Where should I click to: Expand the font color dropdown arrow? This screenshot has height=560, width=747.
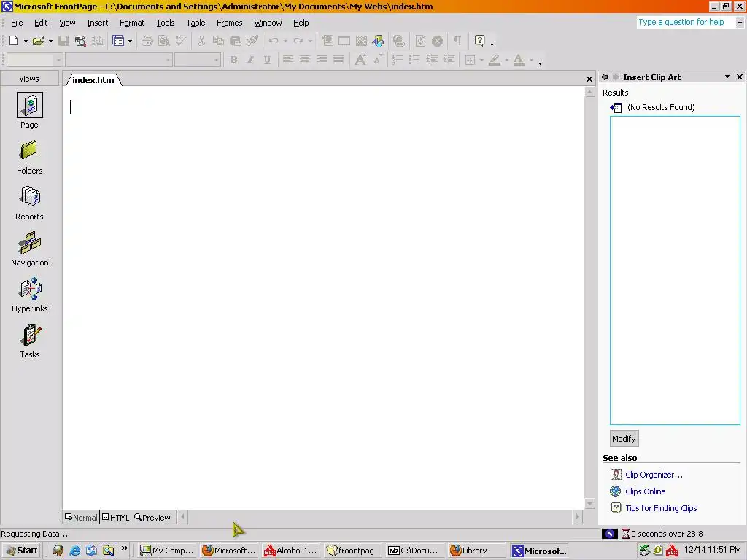click(531, 61)
